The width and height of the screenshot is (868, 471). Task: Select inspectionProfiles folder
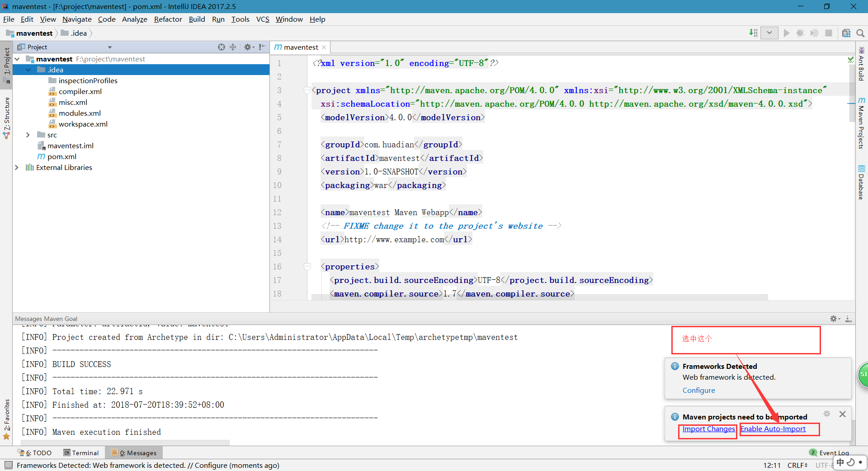(88, 81)
